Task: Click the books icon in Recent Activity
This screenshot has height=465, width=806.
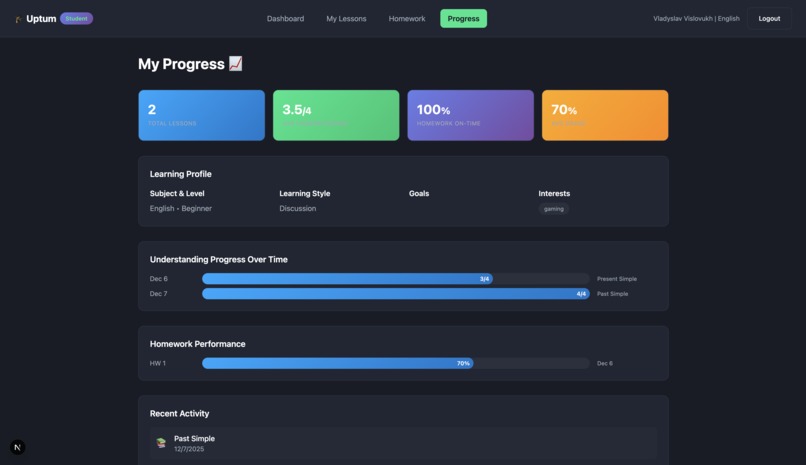Action: 161,443
